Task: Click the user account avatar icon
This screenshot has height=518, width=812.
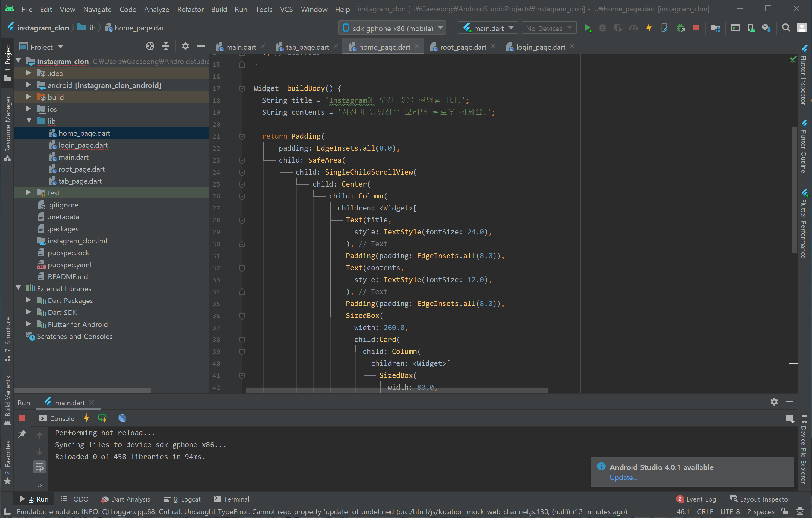Action: [802, 28]
